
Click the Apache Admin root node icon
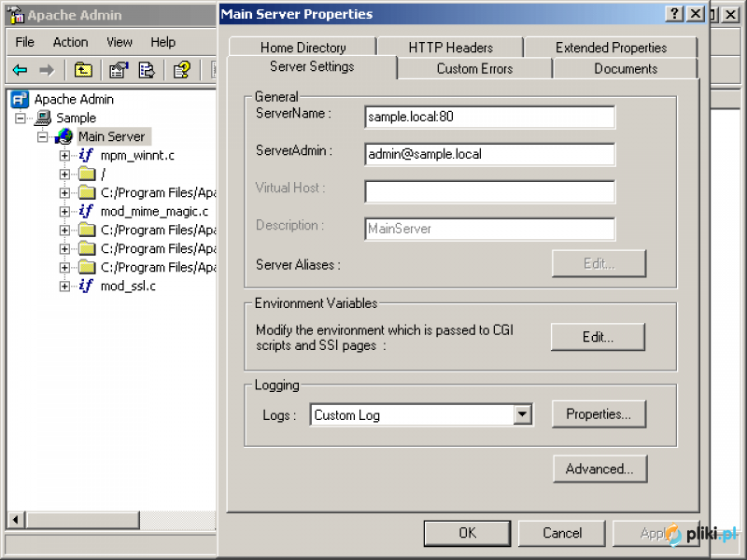pyautogui.click(x=20, y=99)
